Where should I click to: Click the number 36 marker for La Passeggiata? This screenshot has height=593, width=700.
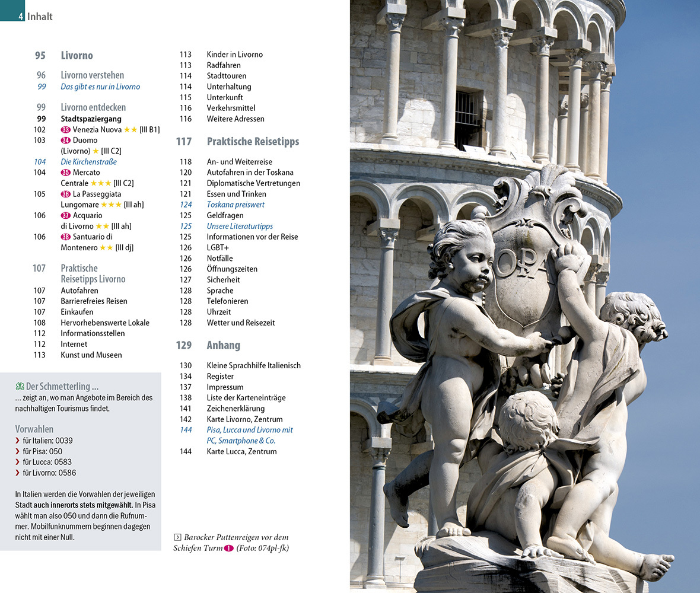[x=66, y=194]
